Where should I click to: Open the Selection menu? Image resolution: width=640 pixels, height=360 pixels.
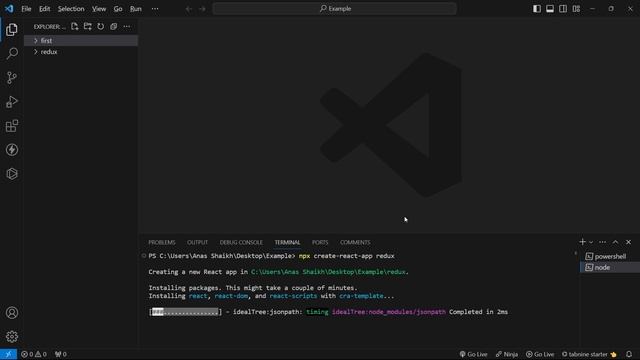[71, 9]
